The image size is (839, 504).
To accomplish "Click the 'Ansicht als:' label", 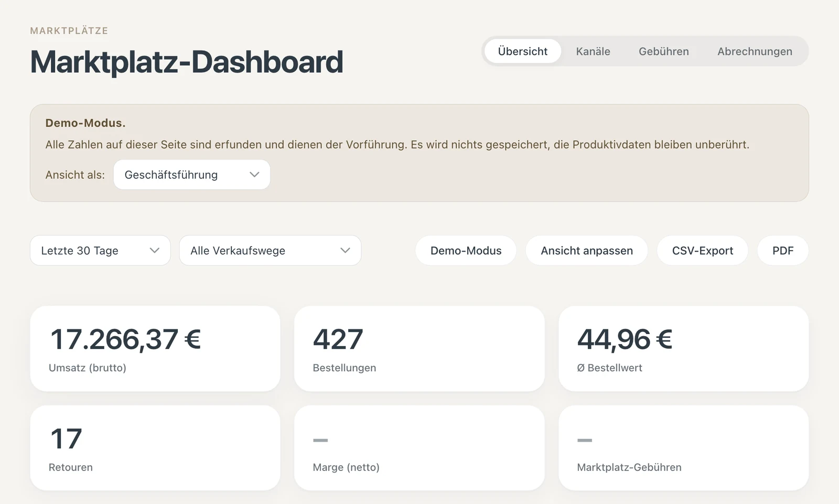I will (75, 175).
